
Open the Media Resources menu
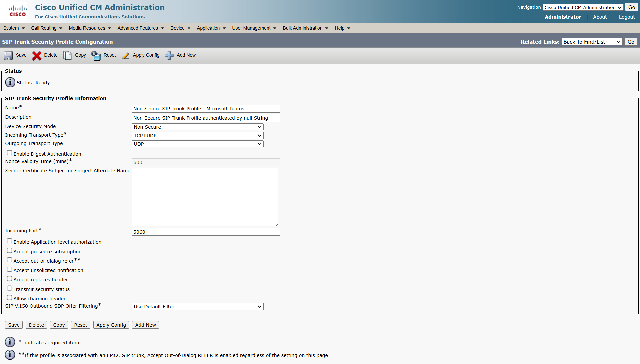pyautogui.click(x=90, y=28)
